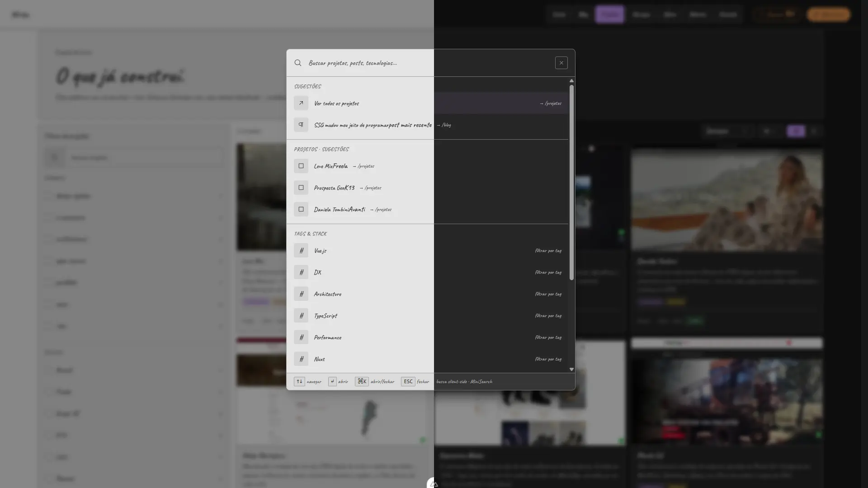The height and width of the screenshot is (488, 868).
Task: Click 'Filtrar por tag' on the TypeScript row
Action: tap(548, 316)
